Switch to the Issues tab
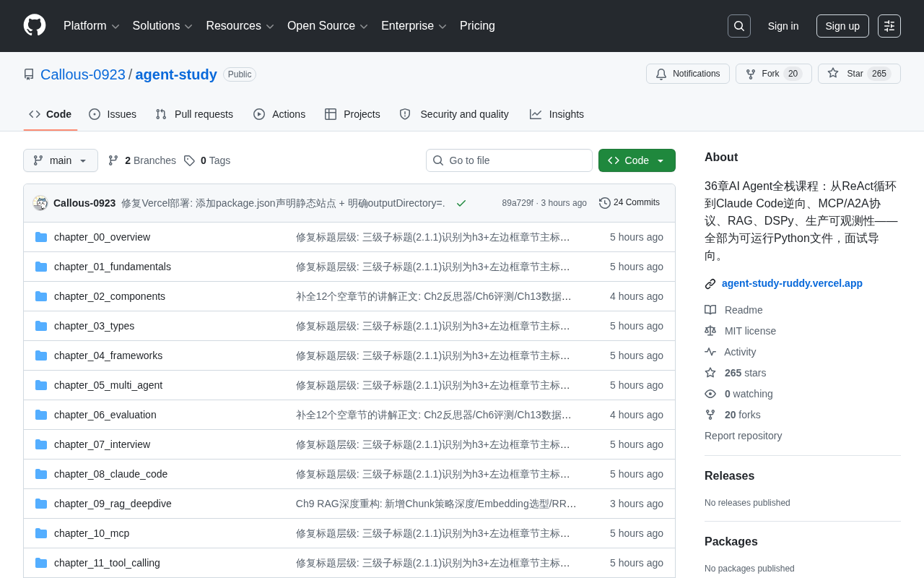Image resolution: width=924 pixels, height=578 pixels. click(x=113, y=114)
